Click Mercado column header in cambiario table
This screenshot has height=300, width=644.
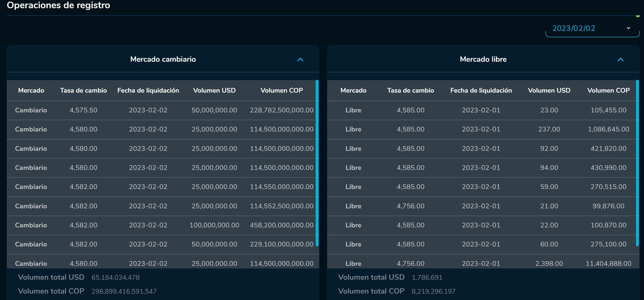click(31, 90)
